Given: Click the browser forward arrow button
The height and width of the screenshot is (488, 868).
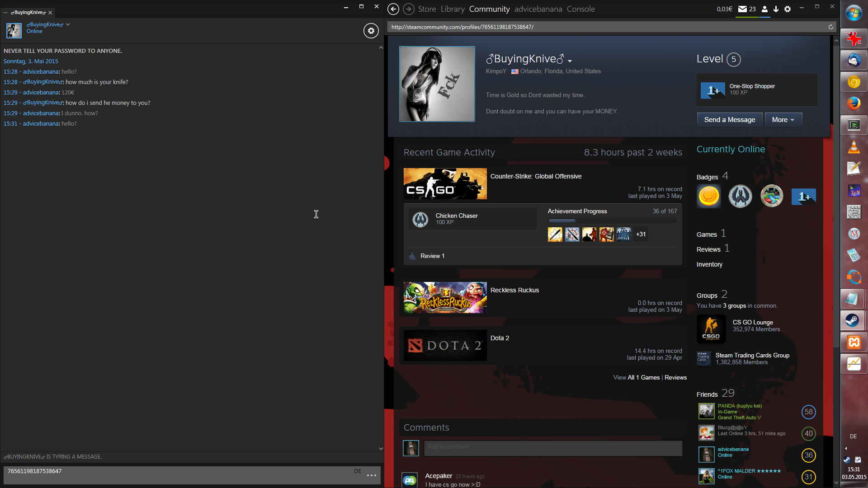Looking at the screenshot, I should click(408, 9).
